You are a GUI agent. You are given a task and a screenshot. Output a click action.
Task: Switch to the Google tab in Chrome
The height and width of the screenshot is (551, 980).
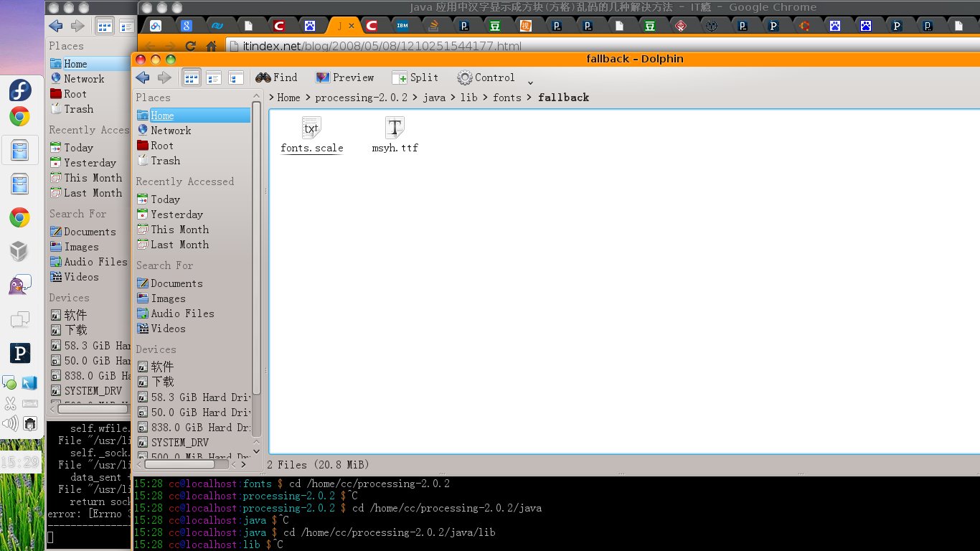(186, 27)
